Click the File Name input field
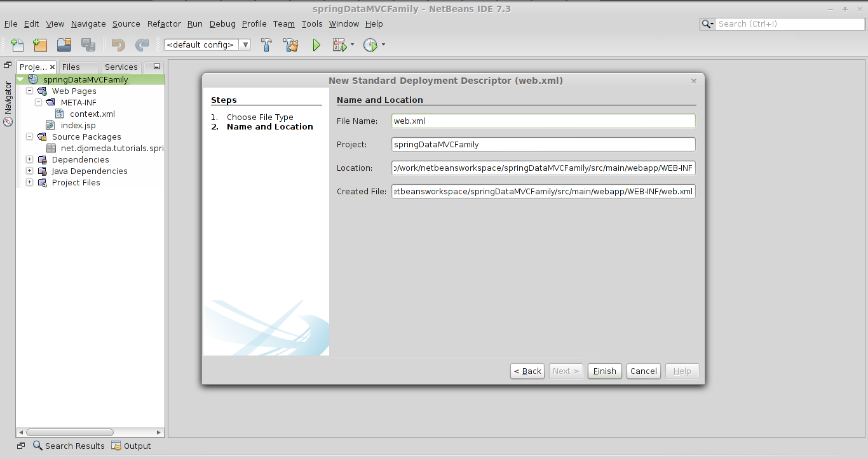This screenshot has width=868, height=459. (543, 121)
